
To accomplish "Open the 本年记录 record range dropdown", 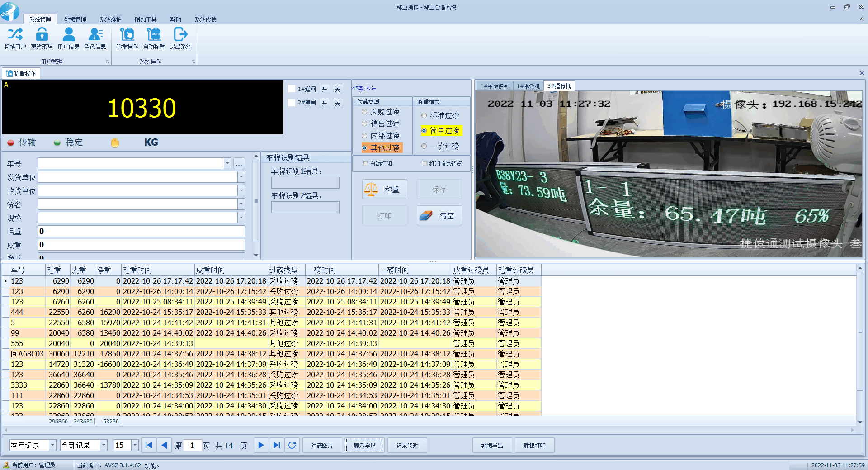I will click(52, 445).
